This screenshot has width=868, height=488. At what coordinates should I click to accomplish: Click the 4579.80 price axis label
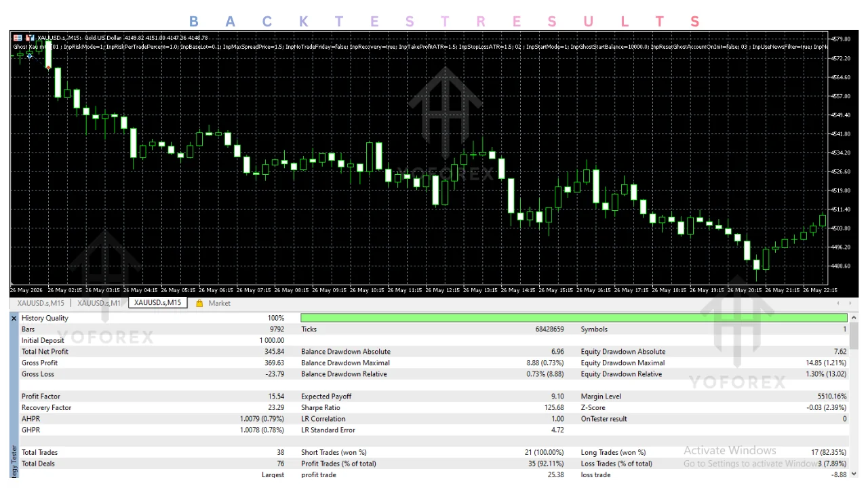click(842, 39)
